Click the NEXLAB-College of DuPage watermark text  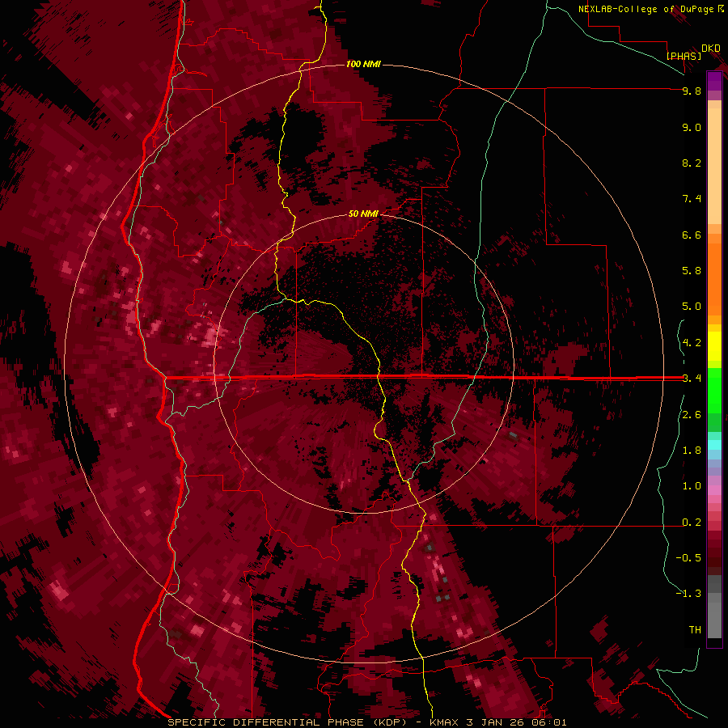tap(646, 9)
